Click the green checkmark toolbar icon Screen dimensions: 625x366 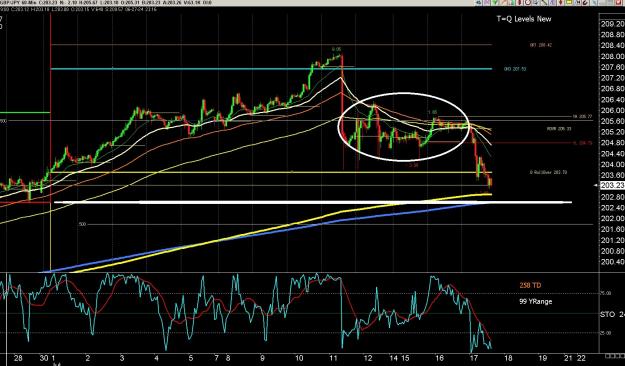point(495,2)
